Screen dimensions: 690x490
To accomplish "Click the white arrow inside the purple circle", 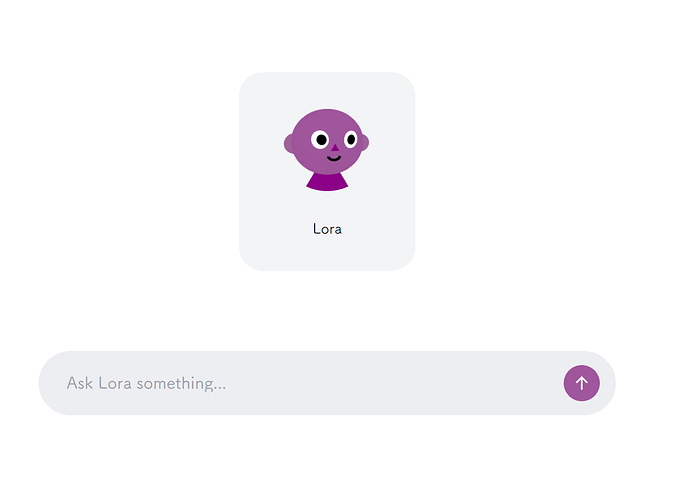I will tap(581, 383).
